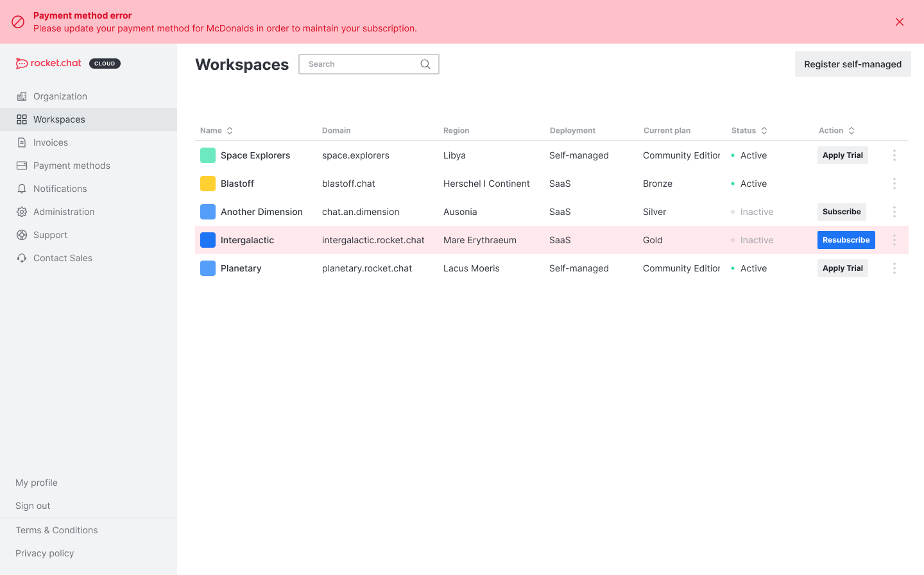The image size is (924, 575).
Task: Click the Rocket.Chat logo
Action: 49,63
